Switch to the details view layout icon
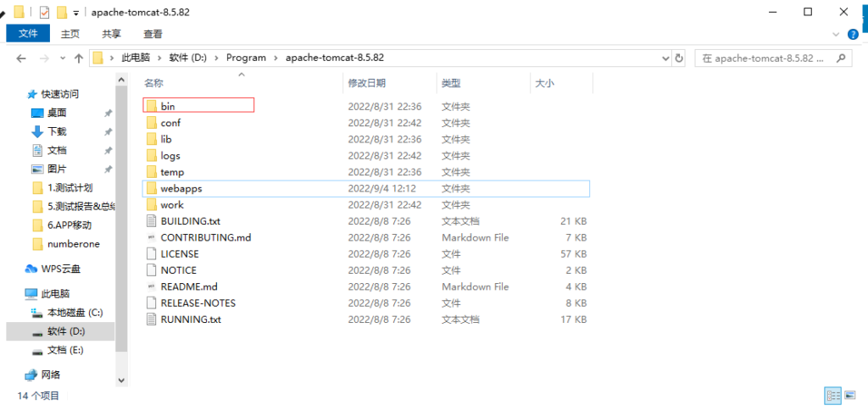This screenshot has width=868, height=411. 832,396
